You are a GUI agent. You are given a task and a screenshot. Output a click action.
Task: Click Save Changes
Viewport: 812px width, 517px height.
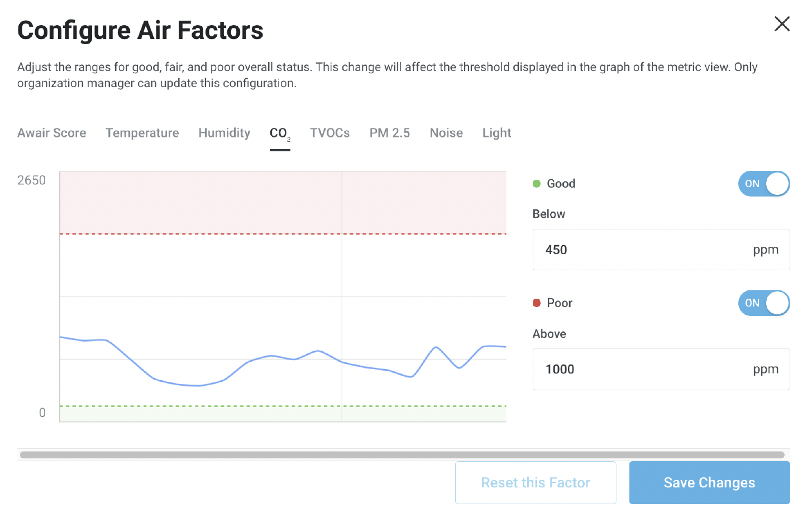[x=709, y=482]
